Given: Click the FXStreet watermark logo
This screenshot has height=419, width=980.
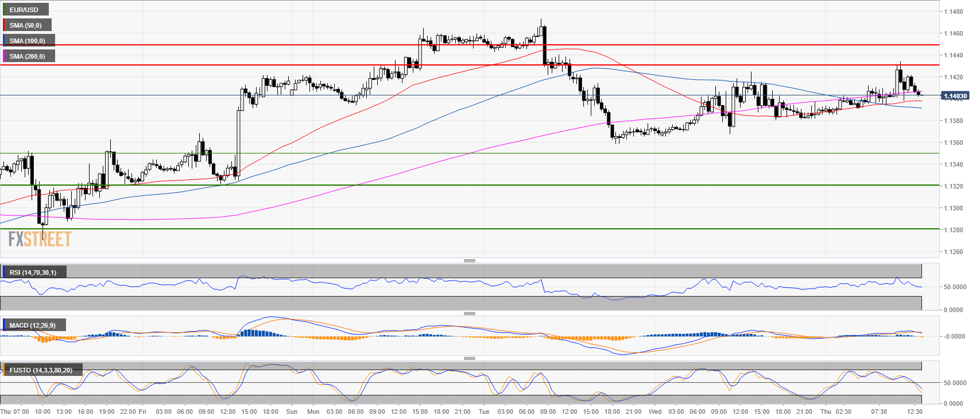Looking at the screenshot, I should pyautogui.click(x=40, y=239).
